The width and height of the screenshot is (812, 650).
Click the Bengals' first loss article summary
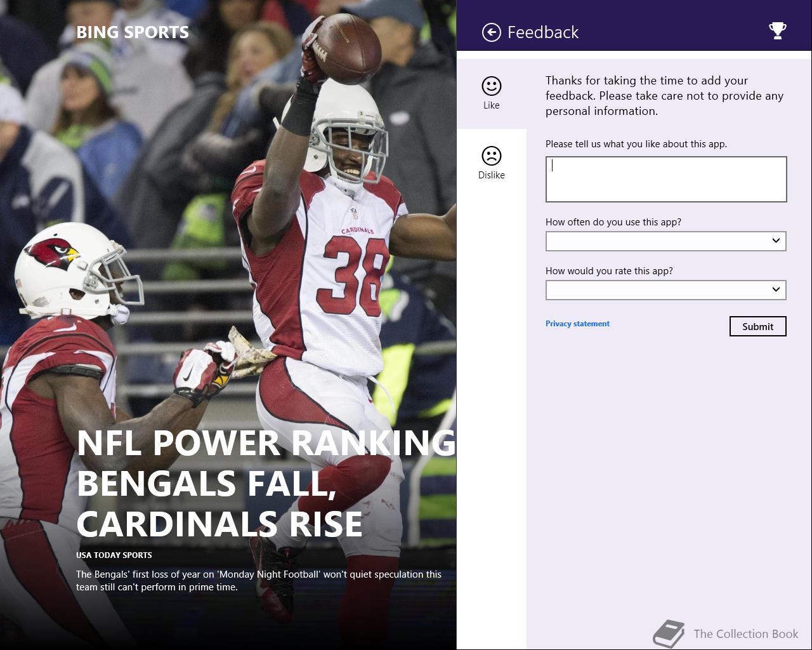point(259,581)
